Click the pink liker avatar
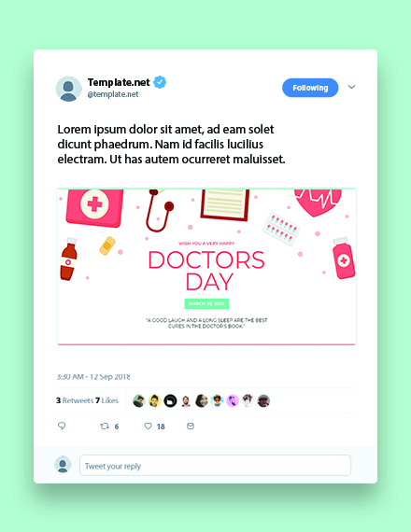Image resolution: width=411 pixels, height=532 pixels. point(233,400)
